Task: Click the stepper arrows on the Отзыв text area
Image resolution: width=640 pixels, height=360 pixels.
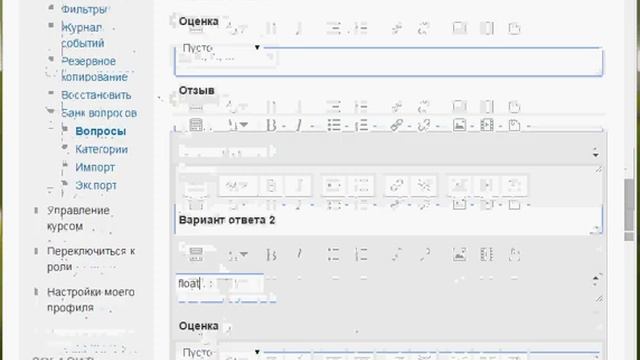Action: point(596,152)
